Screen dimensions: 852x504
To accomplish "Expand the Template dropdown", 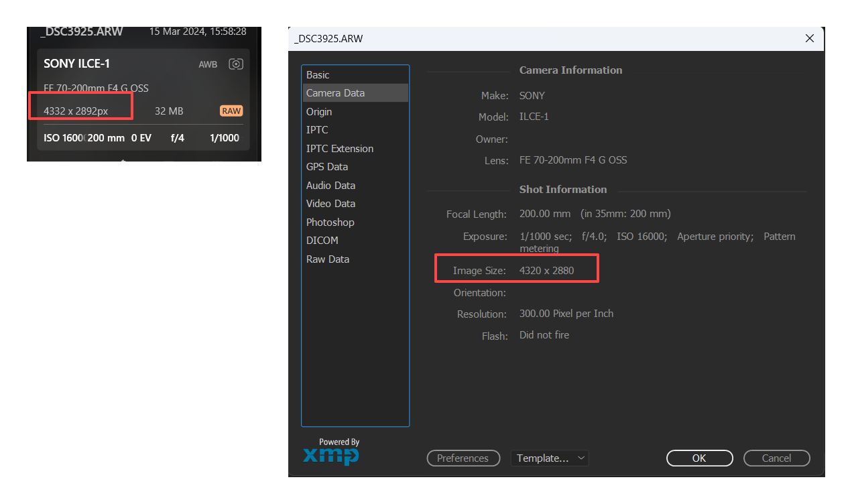I will pyautogui.click(x=550, y=458).
